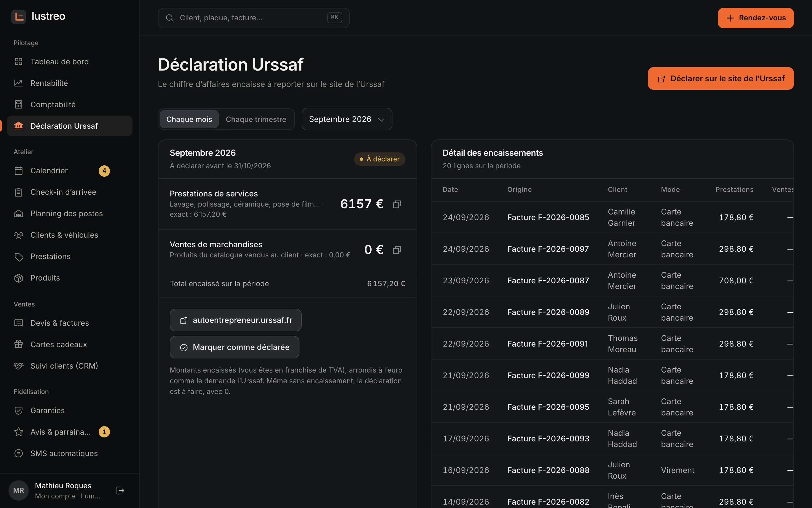Viewport: 812px width, 508px height.
Task: Click the 708,00 € amount cell
Action: pos(736,281)
